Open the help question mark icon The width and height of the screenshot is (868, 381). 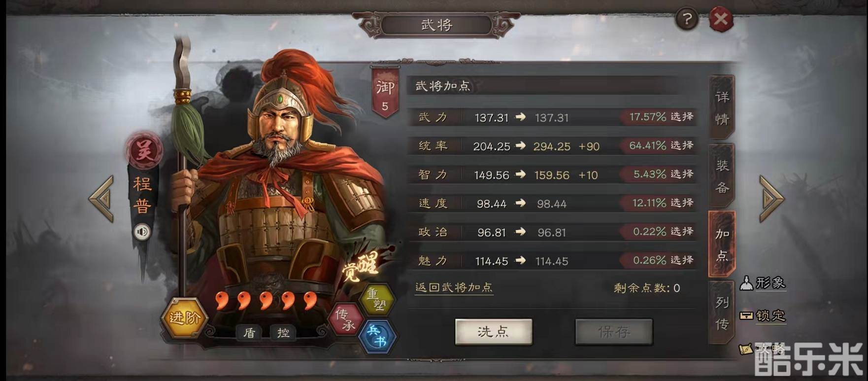point(687,20)
